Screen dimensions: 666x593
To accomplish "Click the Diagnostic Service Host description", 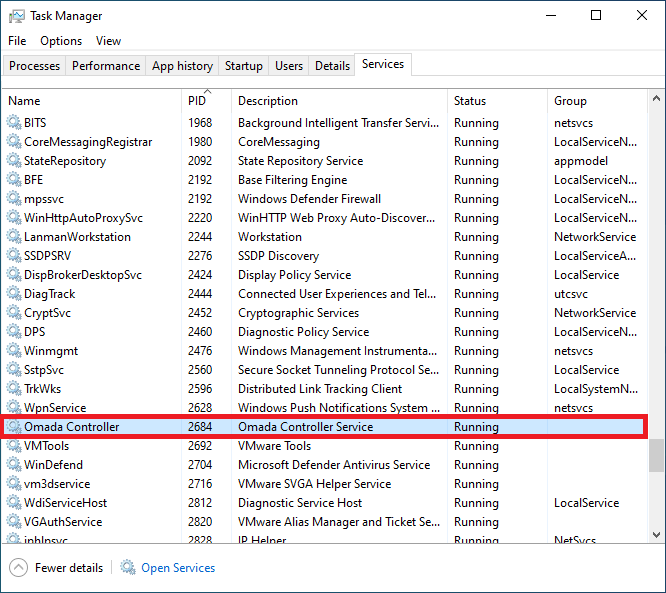I will (x=300, y=503).
